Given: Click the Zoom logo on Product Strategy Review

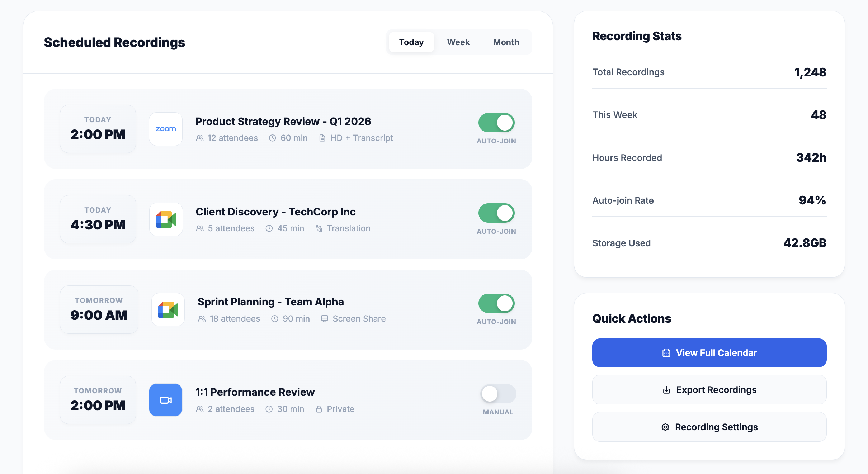Looking at the screenshot, I should pyautogui.click(x=166, y=129).
